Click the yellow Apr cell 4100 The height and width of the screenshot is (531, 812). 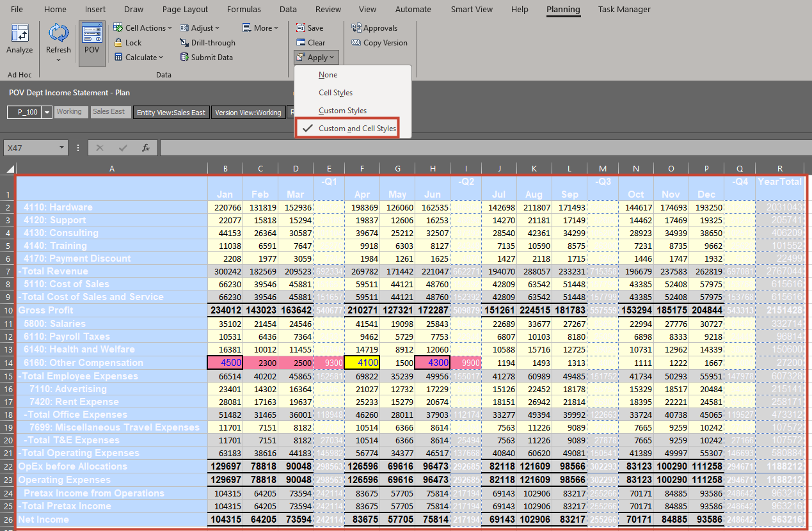[362, 363]
